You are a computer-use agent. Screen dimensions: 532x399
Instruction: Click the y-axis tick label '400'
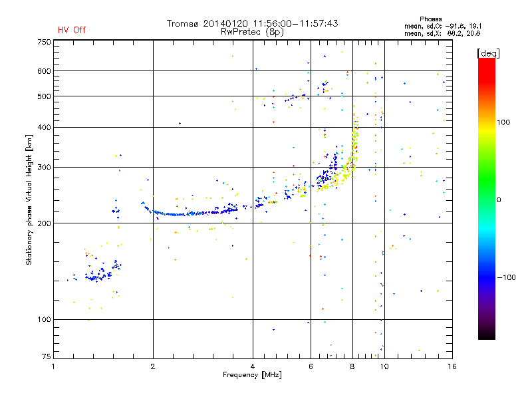[x=44, y=127]
